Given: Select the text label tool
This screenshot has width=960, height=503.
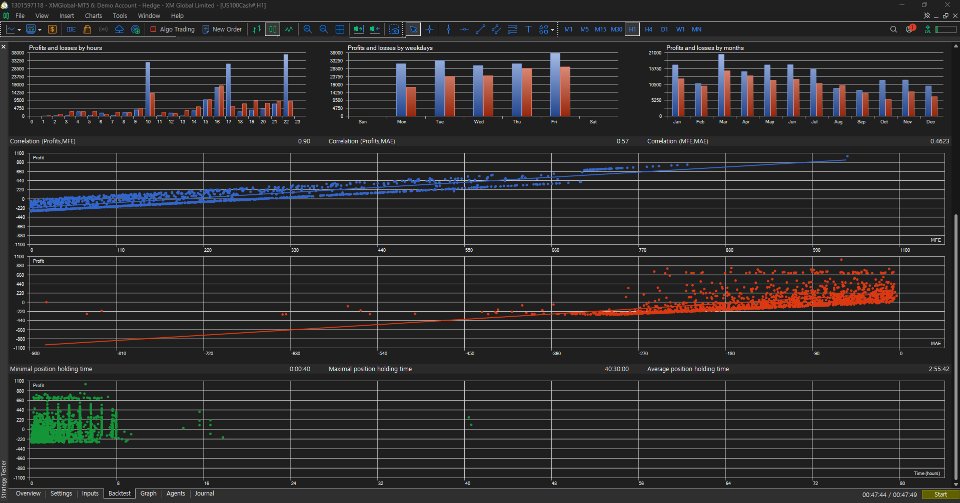Looking at the screenshot, I should coord(528,29).
